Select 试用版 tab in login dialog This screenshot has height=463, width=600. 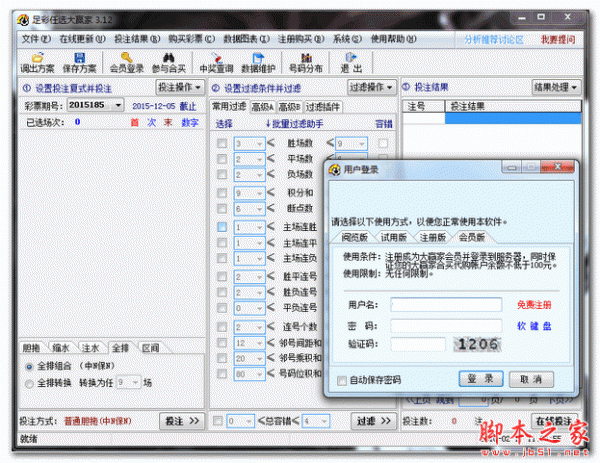(x=393, y=237)
